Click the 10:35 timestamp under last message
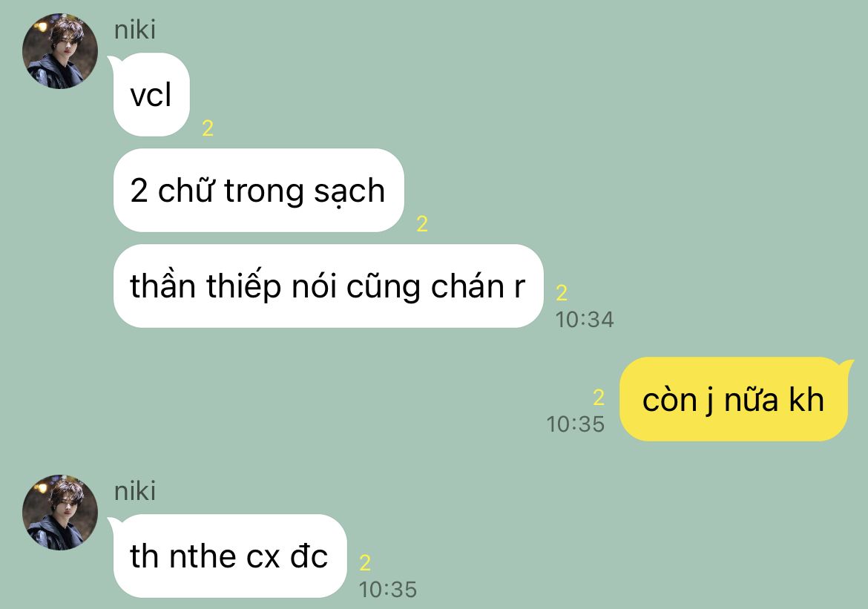Viewport: 868px width, 609px height. coord(387,590)
